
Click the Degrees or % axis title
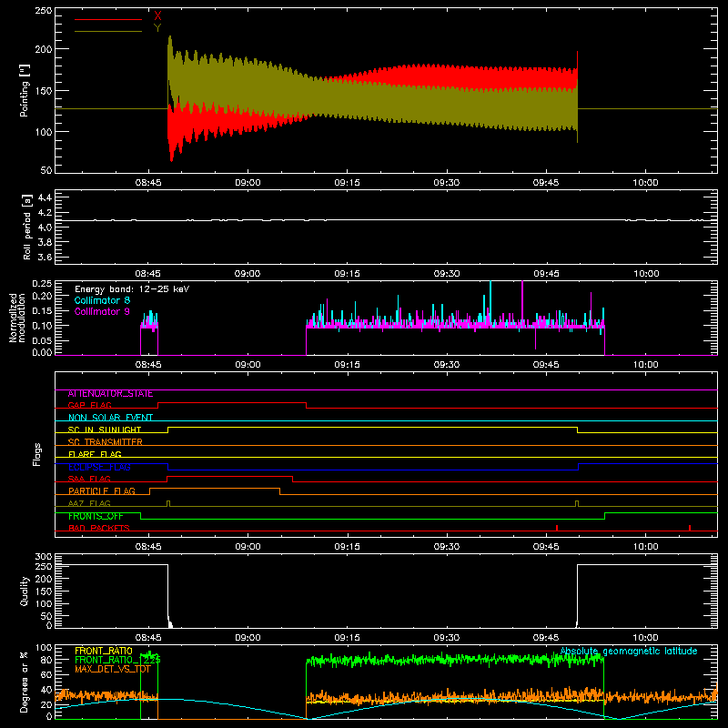25,682
